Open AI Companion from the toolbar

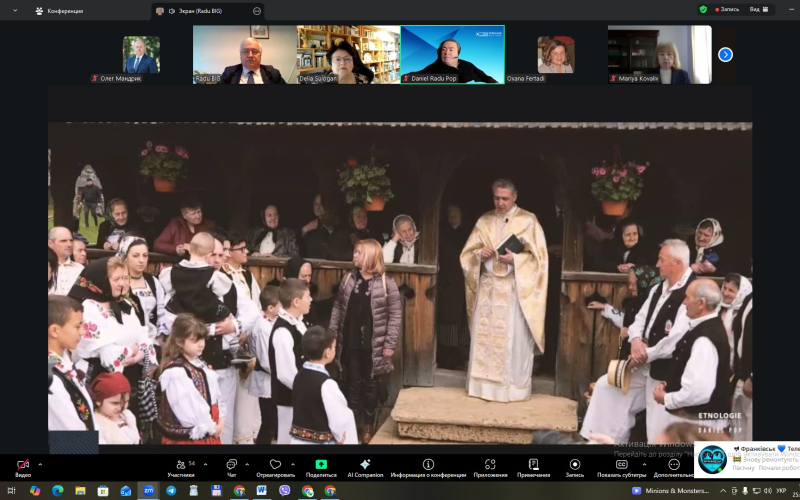[x=365, y=465]
